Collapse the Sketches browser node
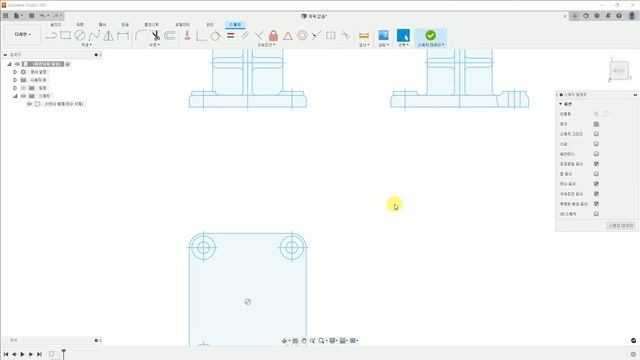Screen dimensions: 640x360 point(15,96)
